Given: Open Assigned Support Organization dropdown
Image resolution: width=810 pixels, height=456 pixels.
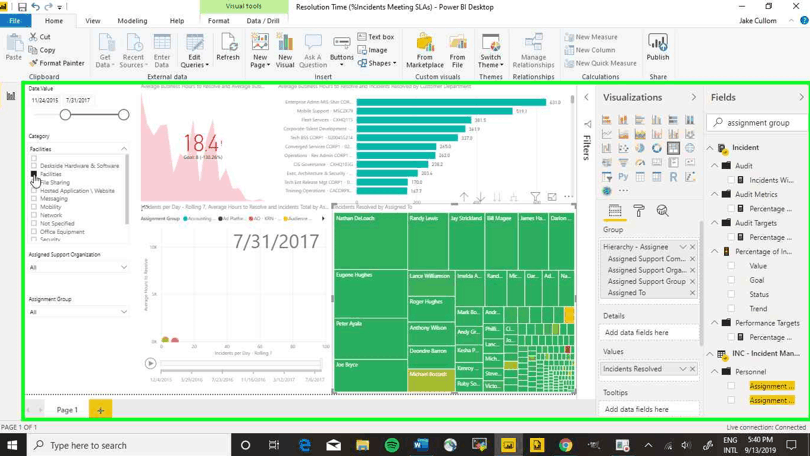Looking at the screenshot, I should [x=124, y=267].
